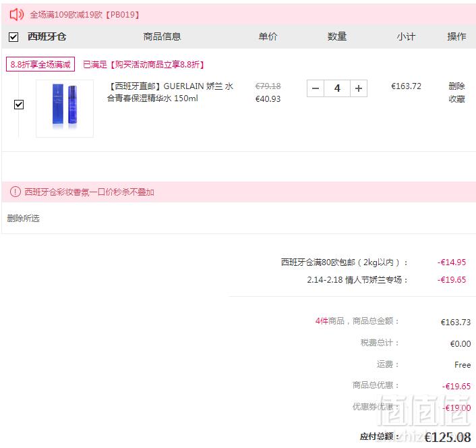Click the 西班牙仓满80欧包邮 label
This screenshot has height=448, width=476.
coord(344,262)
